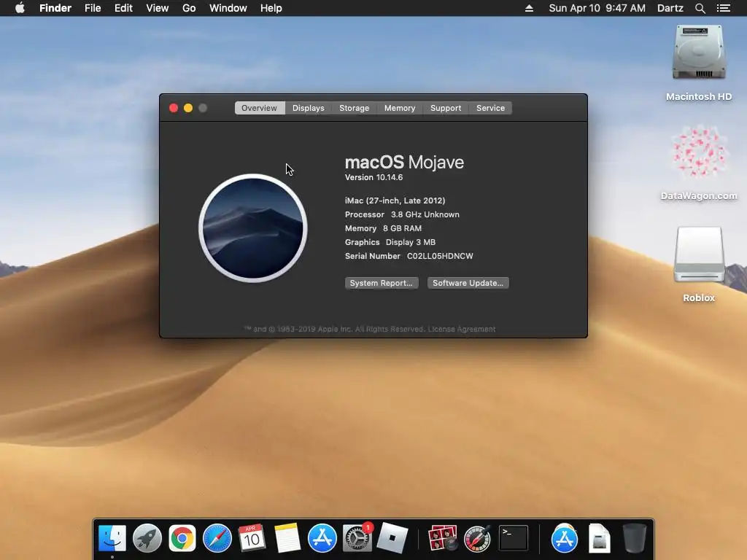Select DataWagon.com desktop icon

(699, 152)
